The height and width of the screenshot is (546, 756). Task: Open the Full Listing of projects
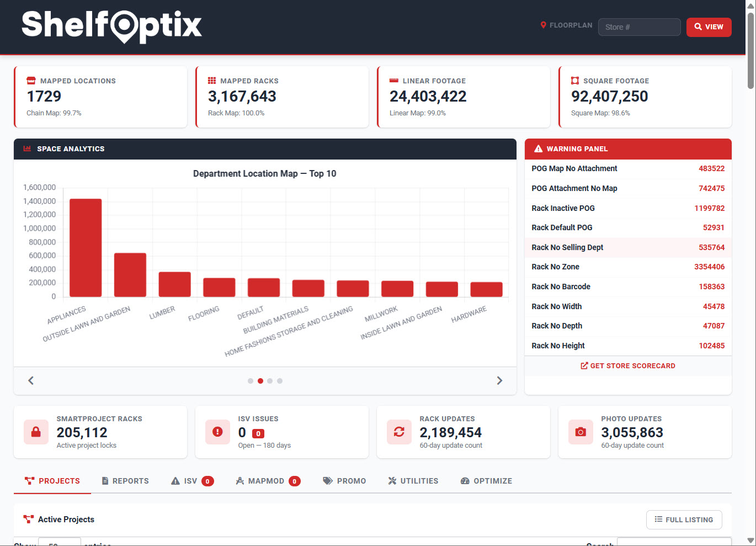pos(684,520)
